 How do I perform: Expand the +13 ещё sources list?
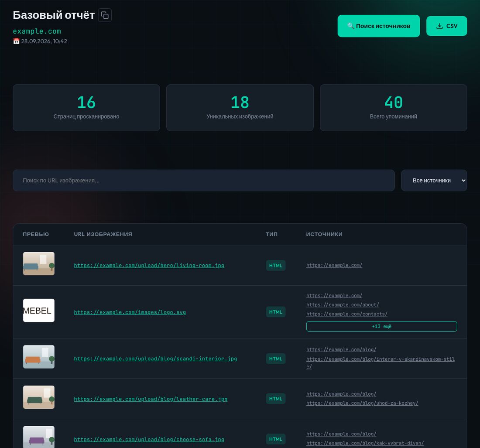point(382,326)
